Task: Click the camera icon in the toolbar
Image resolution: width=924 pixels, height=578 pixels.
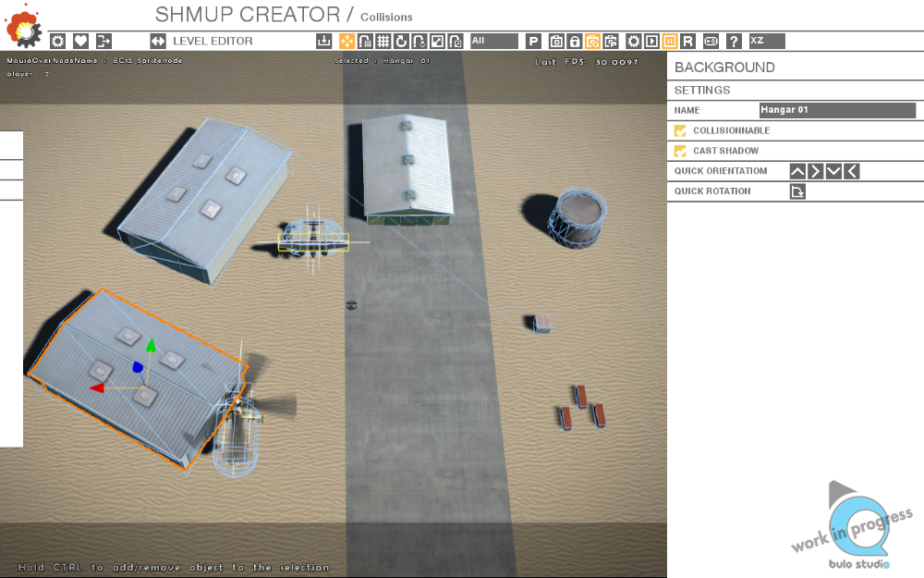Action: pyautogui.click(x=556, y=41)
